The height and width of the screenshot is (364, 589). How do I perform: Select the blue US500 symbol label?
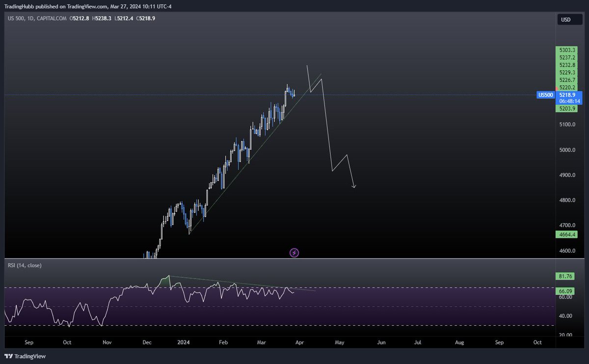click(545, 94)
